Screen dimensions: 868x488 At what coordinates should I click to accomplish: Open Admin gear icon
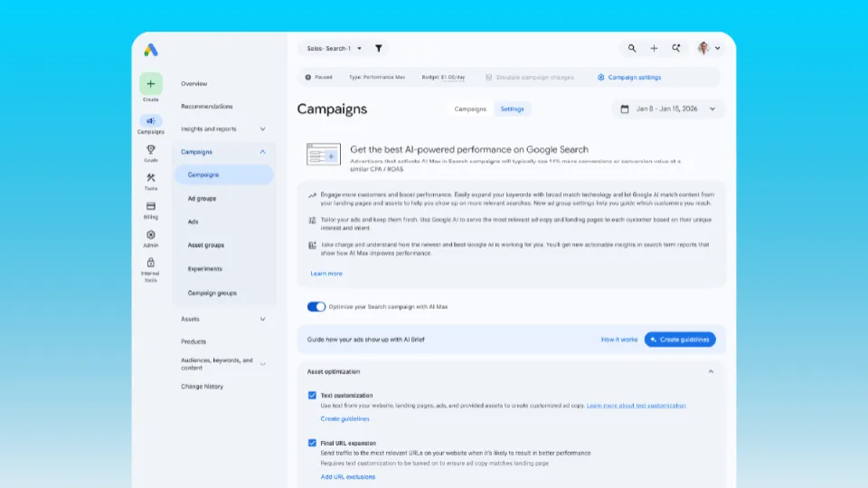point(151,235)
